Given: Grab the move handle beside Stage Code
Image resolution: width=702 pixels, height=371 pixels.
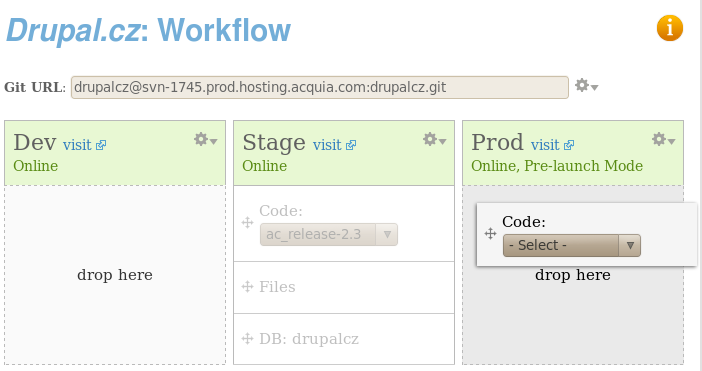Looking at the screenshot, I should pos(248,222).
